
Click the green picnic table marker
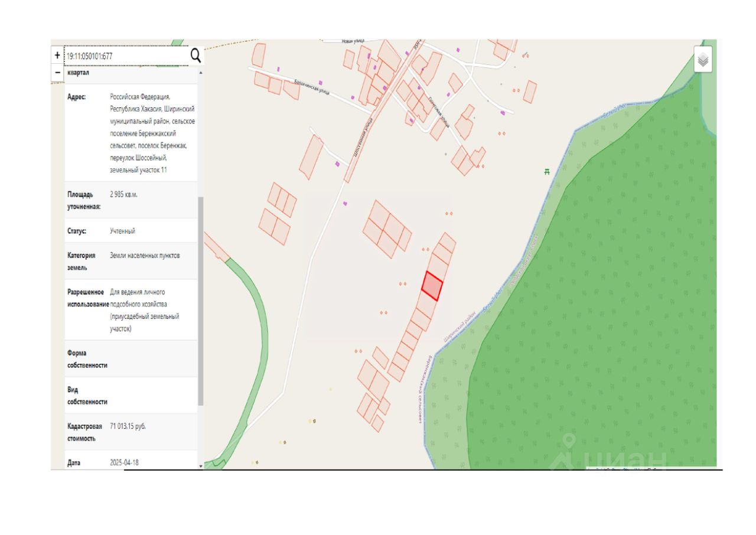coord(547,171)
